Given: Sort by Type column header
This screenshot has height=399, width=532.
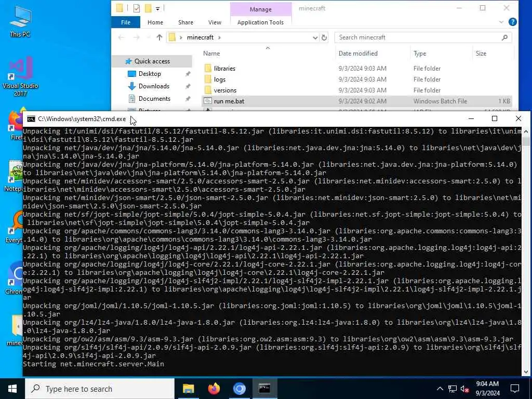Looking at the screenshot, I should [420, 54].
